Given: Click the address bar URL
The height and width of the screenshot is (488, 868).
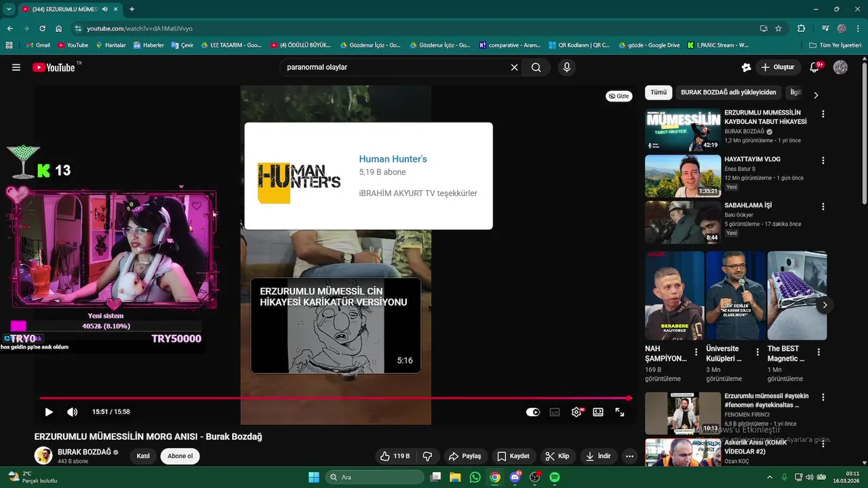Looking at the screenshot, I should 140,28.
